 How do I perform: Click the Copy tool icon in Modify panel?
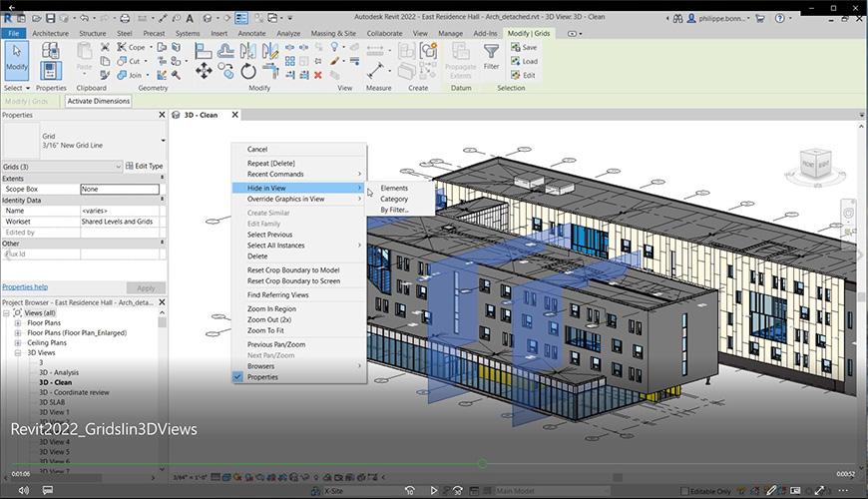point(225,71)
